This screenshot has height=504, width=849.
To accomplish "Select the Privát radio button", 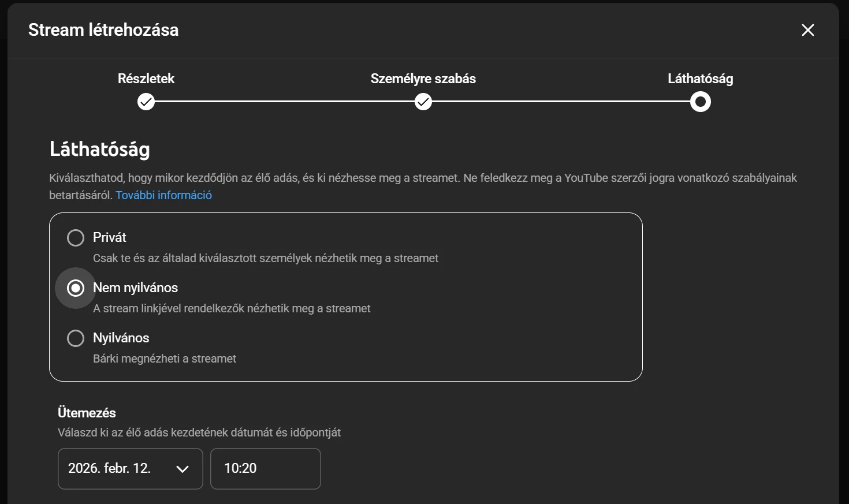I will point(76,238).
